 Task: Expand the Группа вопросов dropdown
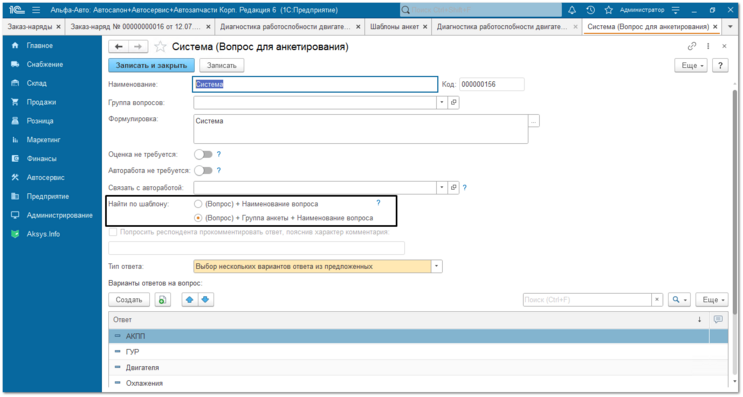click(x=442, y=102)
